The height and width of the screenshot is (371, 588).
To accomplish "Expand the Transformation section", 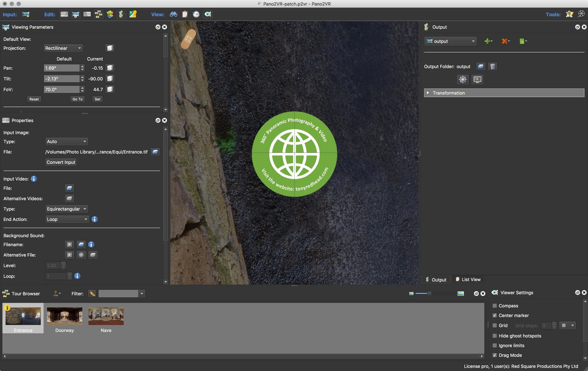I will [x=504, y=93].
